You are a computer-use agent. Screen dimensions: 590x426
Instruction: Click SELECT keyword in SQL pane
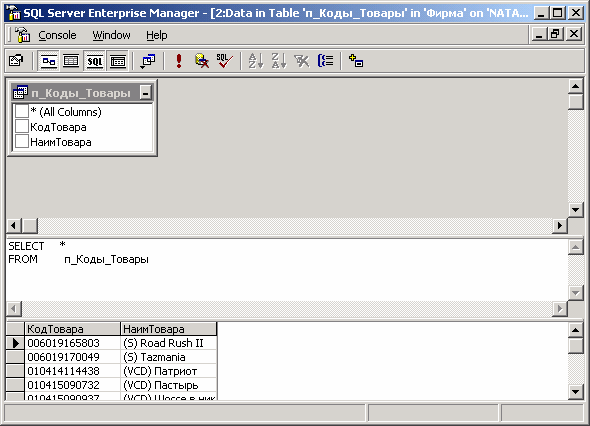click(x=26, y=246)
